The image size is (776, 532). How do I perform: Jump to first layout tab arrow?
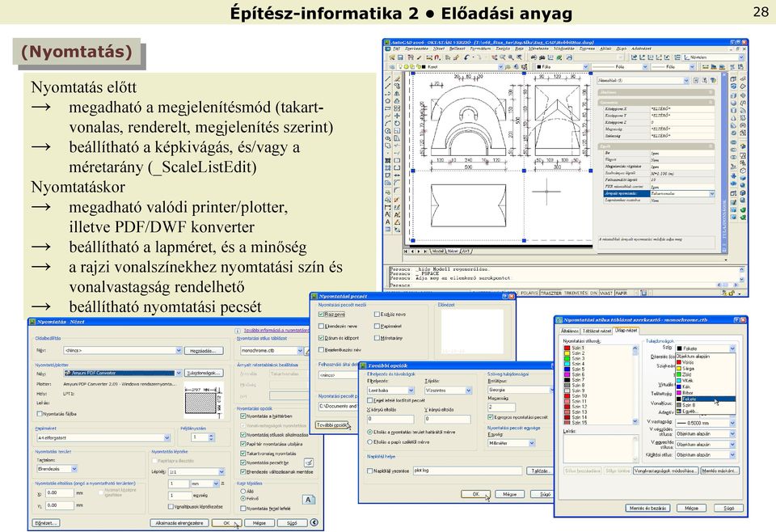[x=407, y=251]
